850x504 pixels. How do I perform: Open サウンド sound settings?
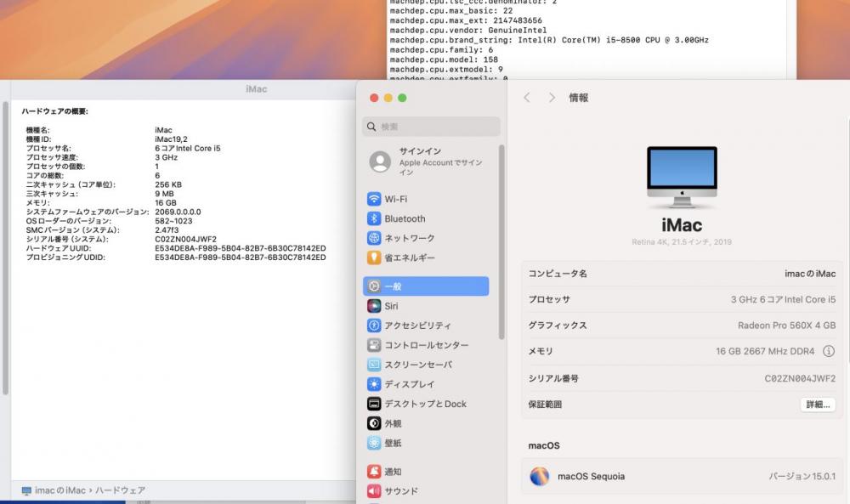click(401, 490)
